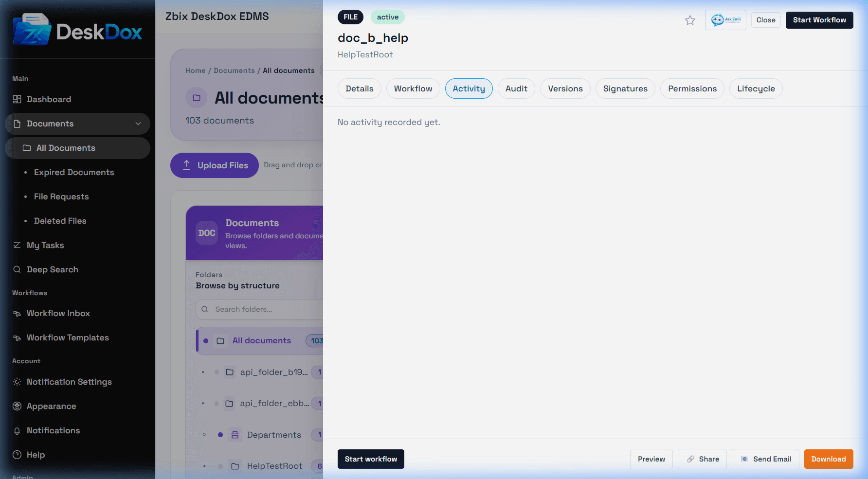This screenshot has width=868, height=479.
Task: Click the FILE type badge
Action: click(x=350, y=17)
